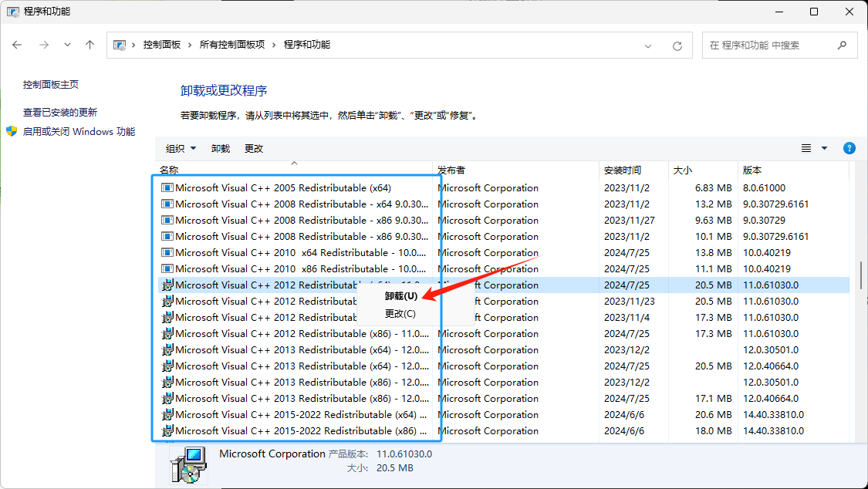Select Visual C++ 2010 x86 Redistributable entry
Screen dimensions: 868x489
301,268
